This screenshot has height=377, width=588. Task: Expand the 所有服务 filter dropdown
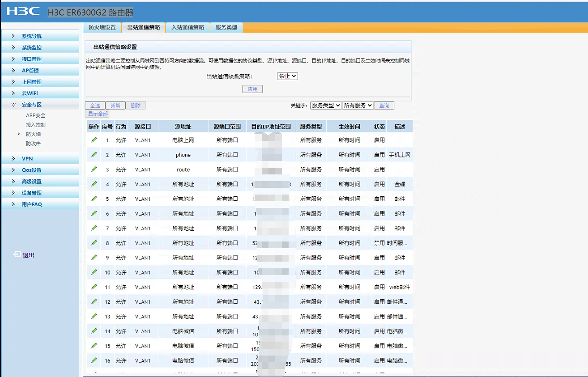(358, 106)
